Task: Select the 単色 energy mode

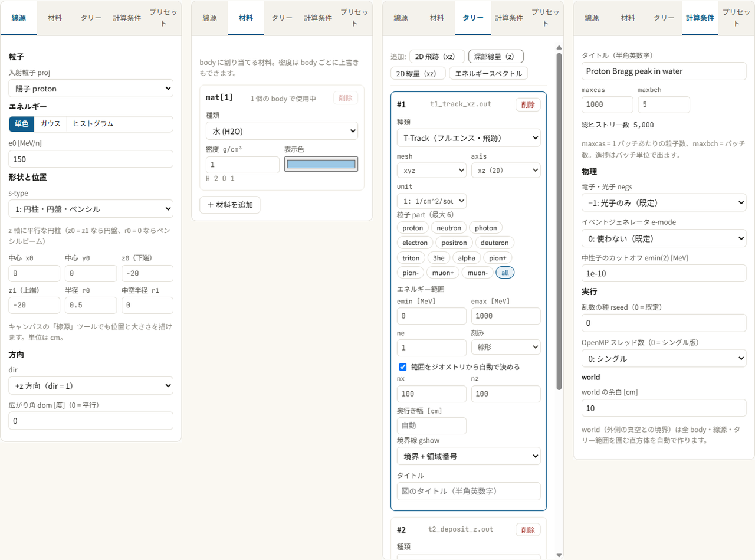Action: tap(22, 124)
